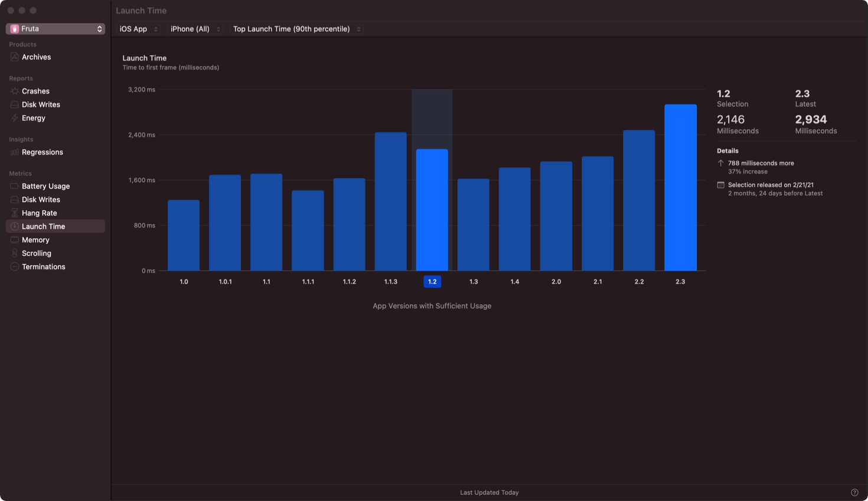The image size is (868, 501).
Task: Click the Fruta app icon
Action: click(x=14, y=29)
